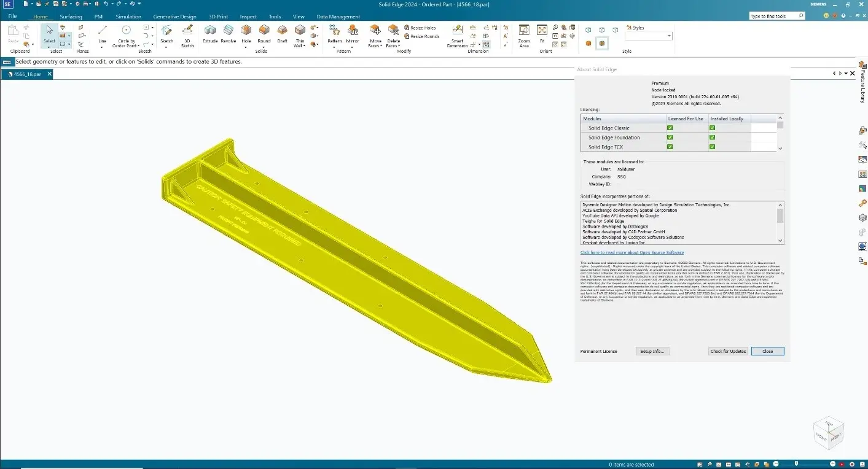Open the Solid Edge application button
This screenshot has width=868, height=469.
(8, 4)
